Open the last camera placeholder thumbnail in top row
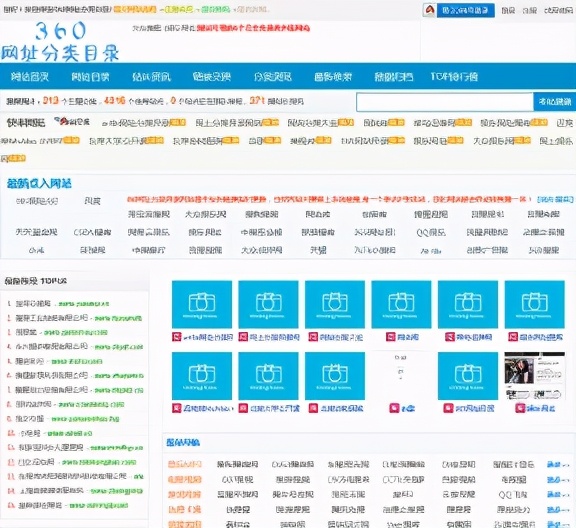Screen dimensions: 576x528 (534, 304)
